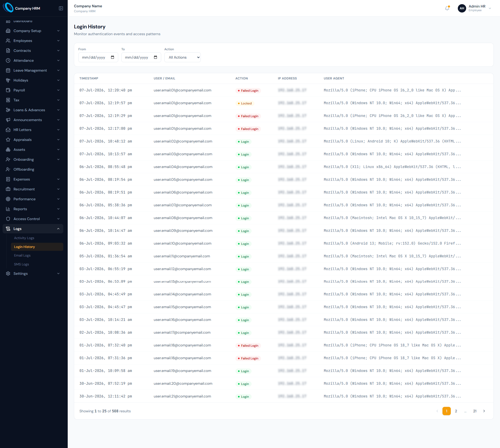Expand the Settings menu chevron

tap(58, 273)
